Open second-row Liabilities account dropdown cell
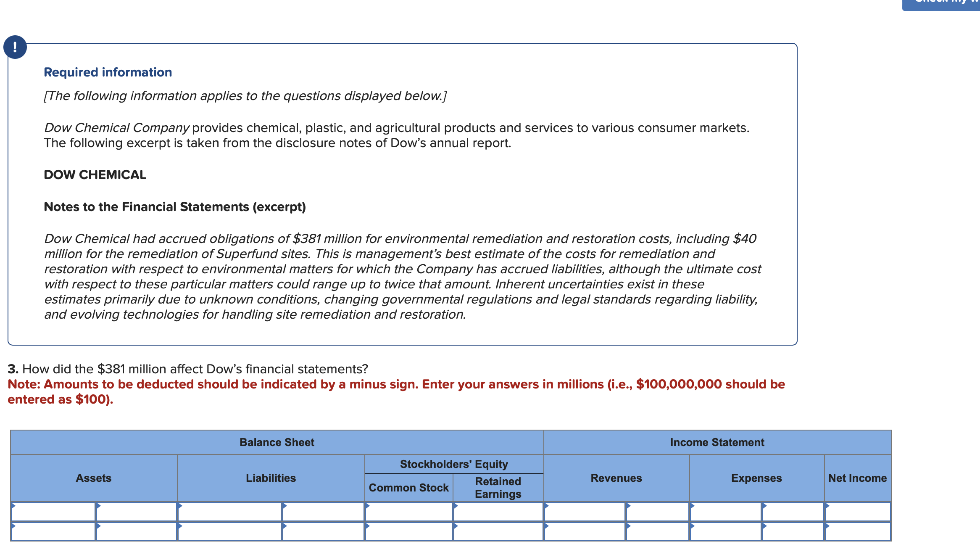The width and height of the screenshot is (980, 560). click(229, 531)
